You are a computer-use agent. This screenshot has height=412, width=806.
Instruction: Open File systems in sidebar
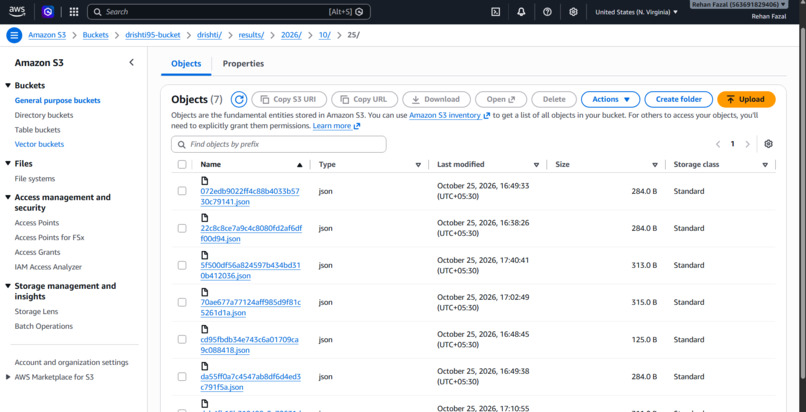tap(35, 179)
